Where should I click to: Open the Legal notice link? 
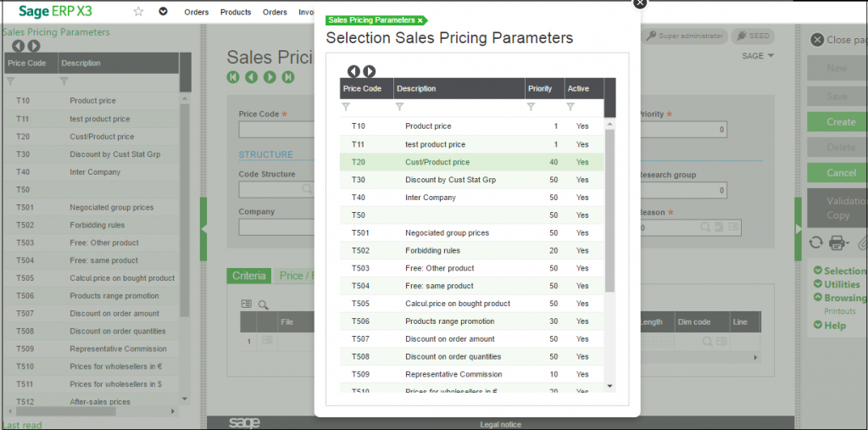tap(500, 424)
